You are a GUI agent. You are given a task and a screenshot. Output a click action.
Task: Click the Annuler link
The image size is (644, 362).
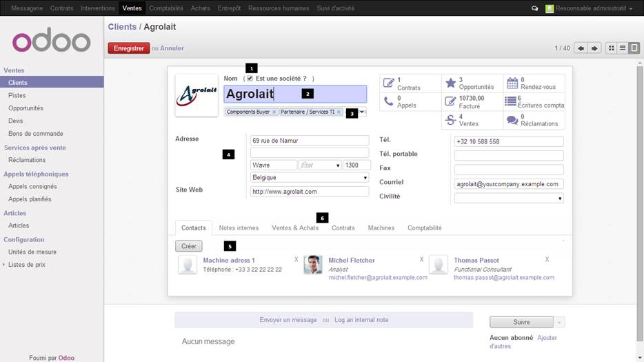tap(172, 48)
